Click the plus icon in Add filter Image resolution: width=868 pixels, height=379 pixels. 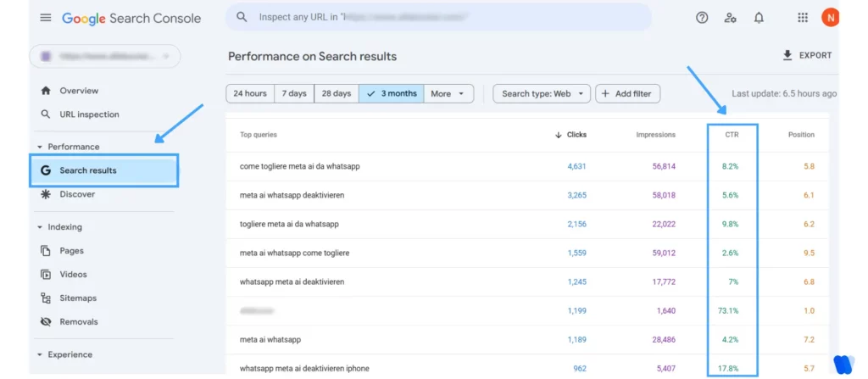pos(605,93)
